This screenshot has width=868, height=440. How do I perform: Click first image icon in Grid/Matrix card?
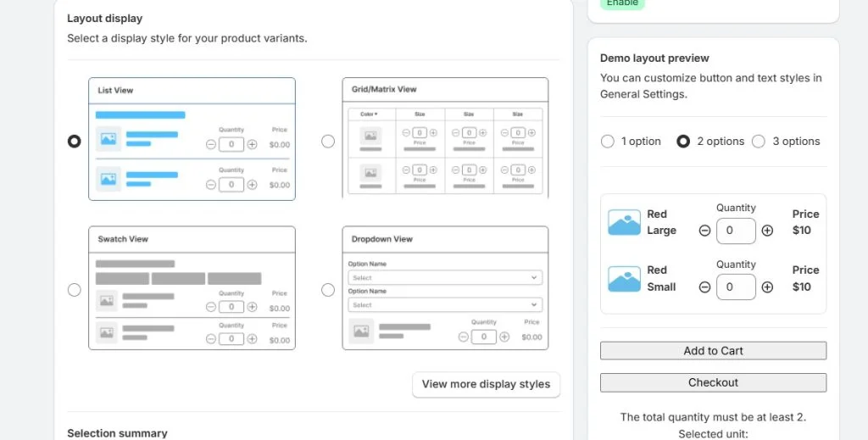click(370, 135)
